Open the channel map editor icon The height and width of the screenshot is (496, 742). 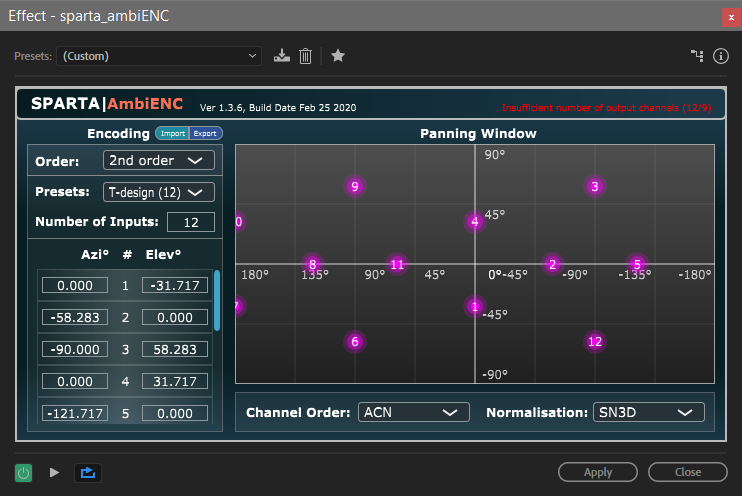coord(697,56)
